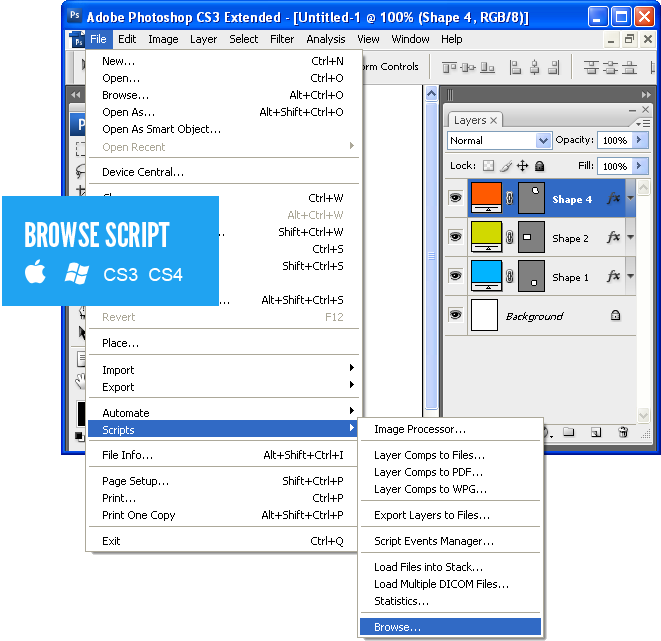
Task: Click the orange Shape 4 color thumbnail
Action: 486,198
